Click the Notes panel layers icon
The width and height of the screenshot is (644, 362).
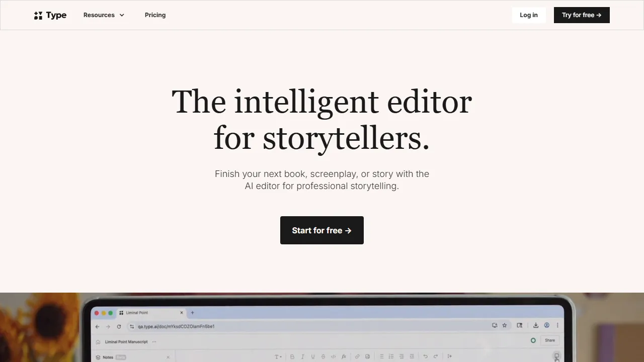[98, 357]
